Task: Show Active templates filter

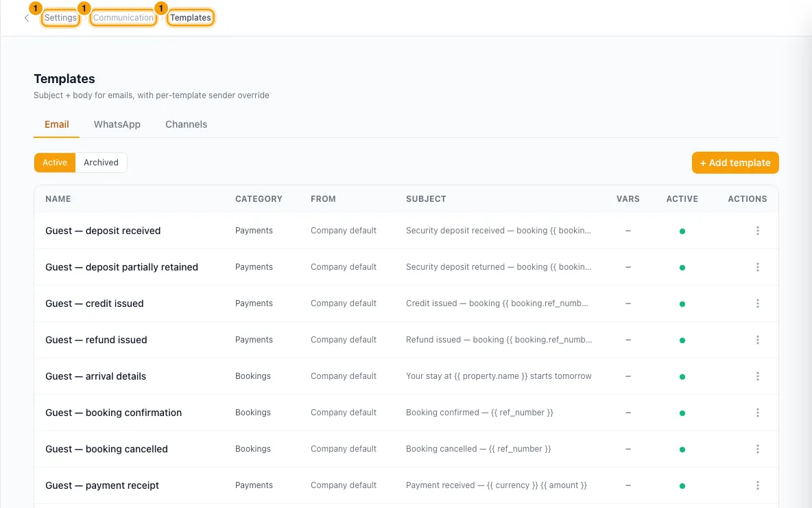Action: (55, 162)
